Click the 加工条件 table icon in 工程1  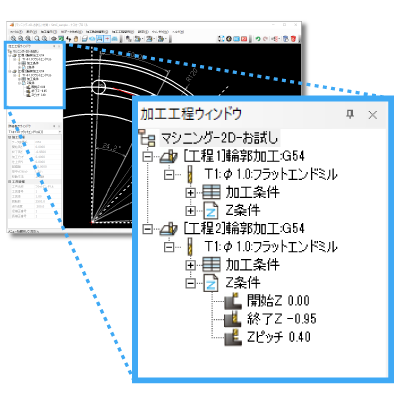[x=211, y=192]
